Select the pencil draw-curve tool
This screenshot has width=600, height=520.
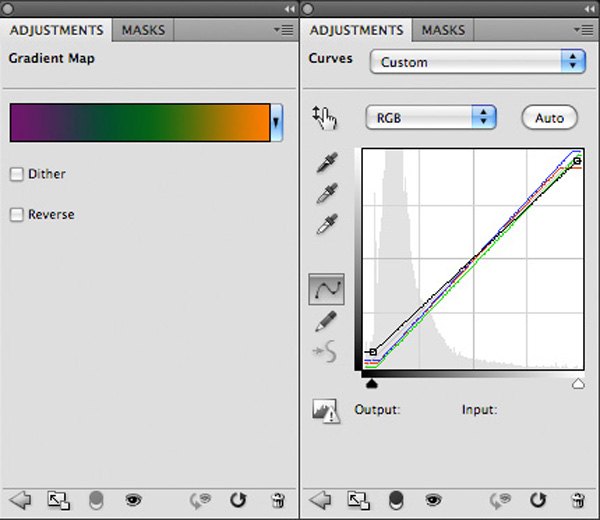click(x=326, y=321)
